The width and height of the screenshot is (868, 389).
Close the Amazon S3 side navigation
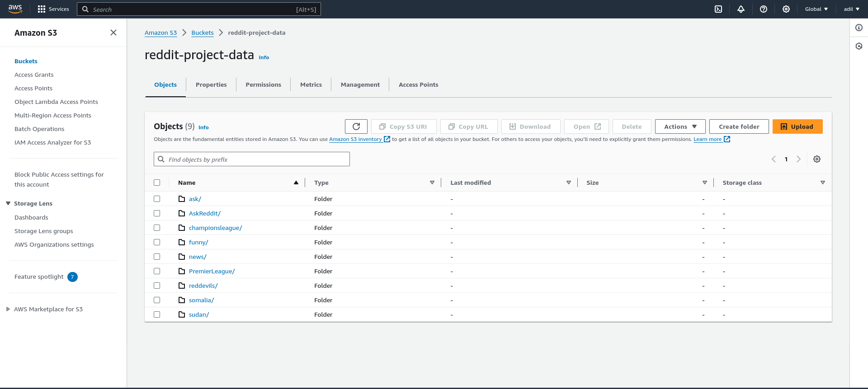click(x=113, y=33)
